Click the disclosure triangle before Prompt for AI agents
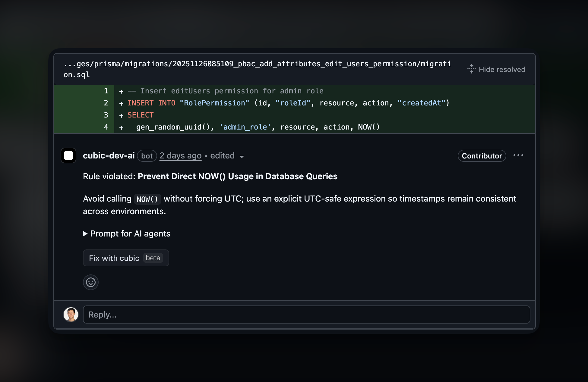Viewport: 588px width, 382px height. 85,233
